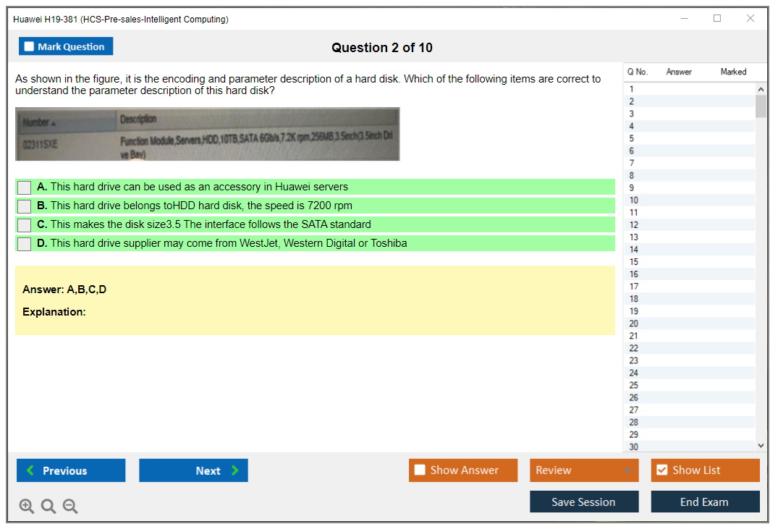Click the End Exam button
This screenshot has width=778, height=532.
pyautogui.click(x=704, y=502)
